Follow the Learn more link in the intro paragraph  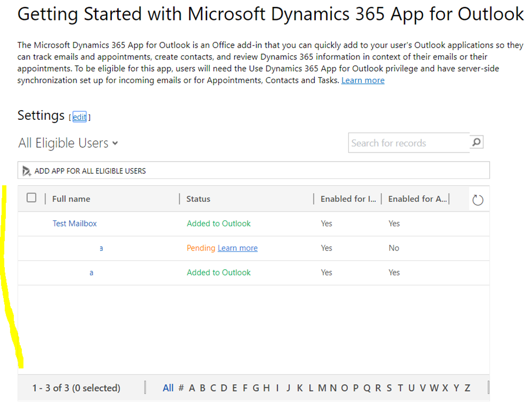coord(363,80)
